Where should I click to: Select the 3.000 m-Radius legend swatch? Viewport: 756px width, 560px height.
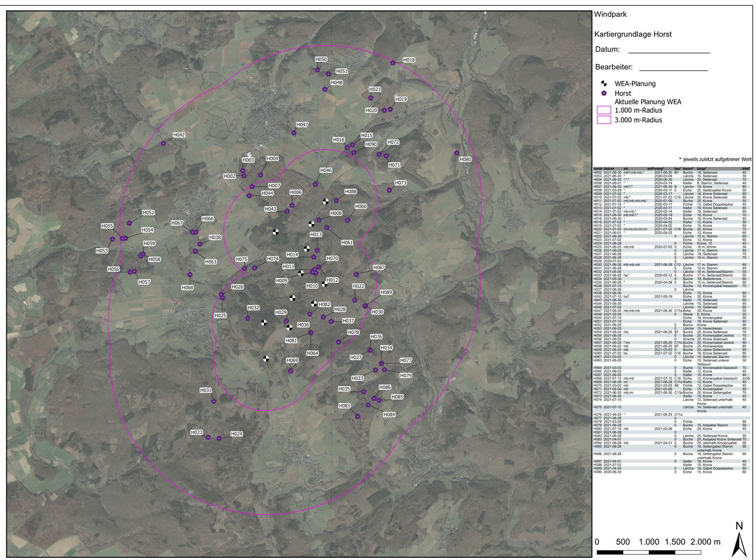click(x=604, y=120)
